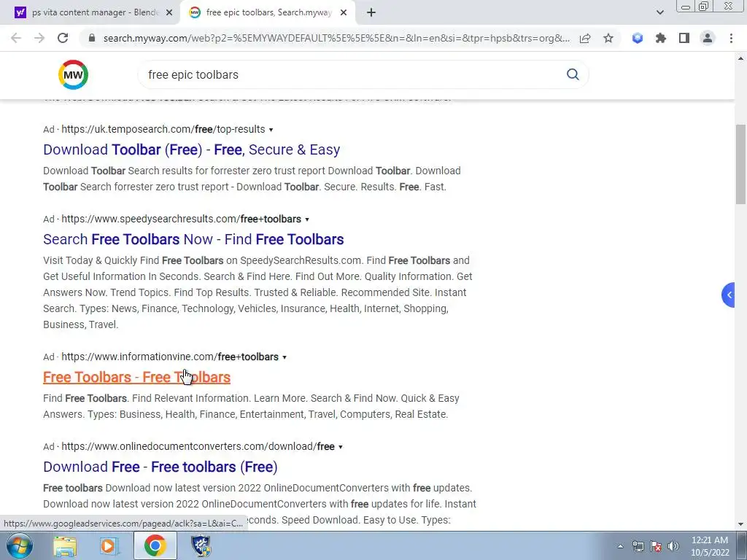The height and width of the screenshot is (560, 747).
Task: Expand the uk.temposearch.com ad dropdown arrow
Action: (271, 130)
